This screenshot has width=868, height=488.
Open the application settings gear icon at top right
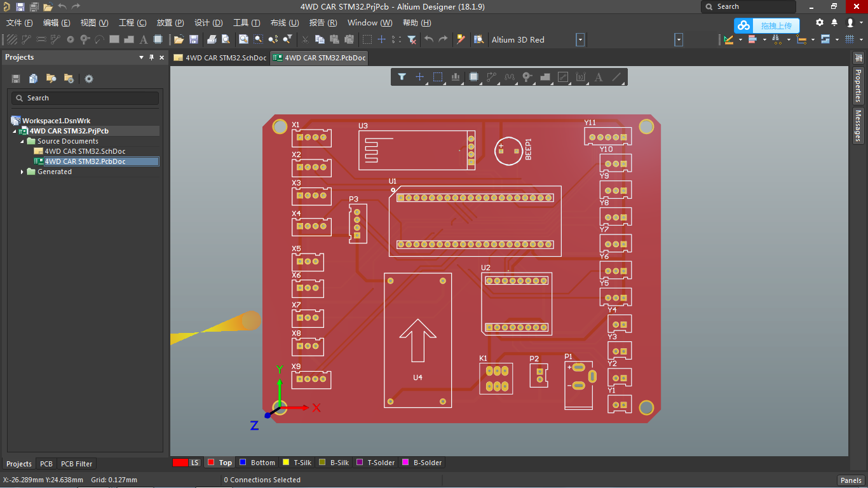820,22
